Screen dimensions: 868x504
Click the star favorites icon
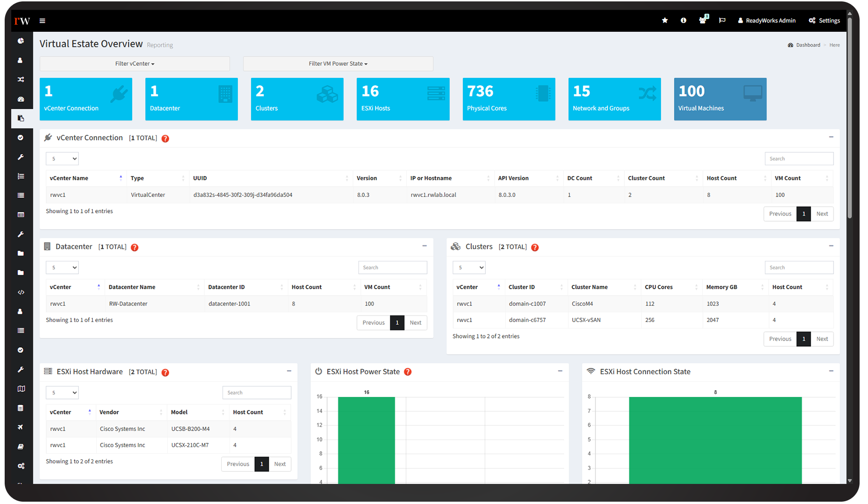[x=665, y=21]
